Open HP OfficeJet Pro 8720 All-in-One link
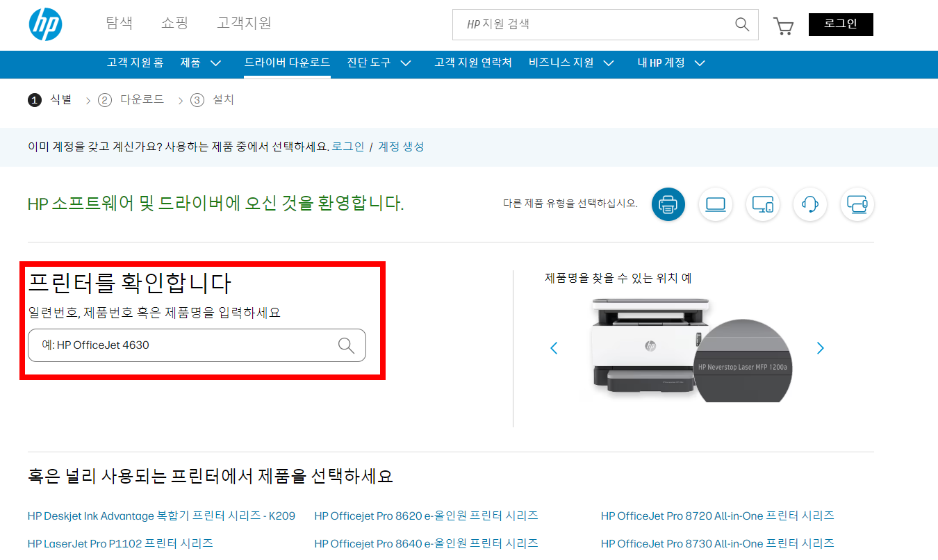 718,516
